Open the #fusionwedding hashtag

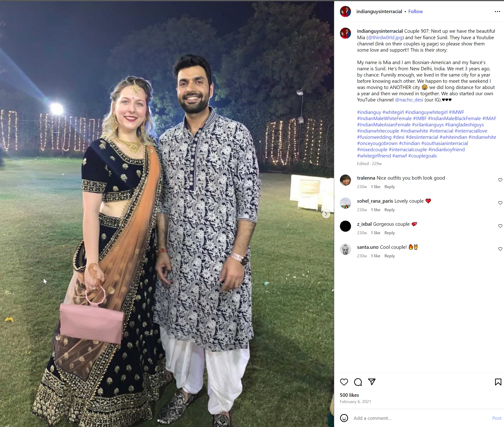(x=374, y=137)
